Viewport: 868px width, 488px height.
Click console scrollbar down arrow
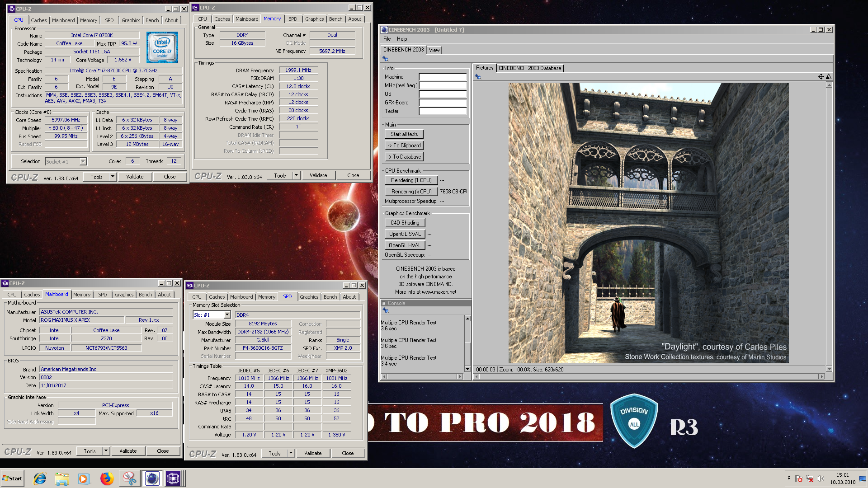pos(467,369)
